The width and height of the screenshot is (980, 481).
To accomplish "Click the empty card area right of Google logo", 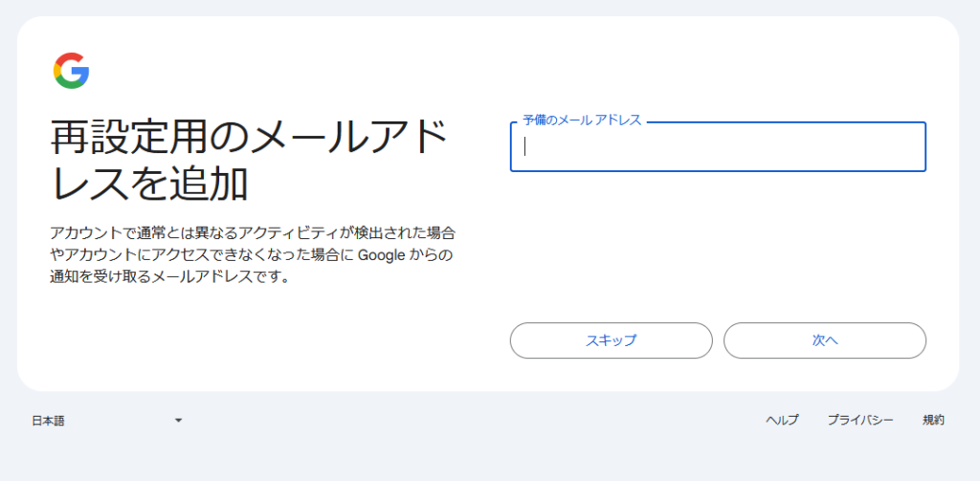I will pyautogui.click(x=479, y=72).
